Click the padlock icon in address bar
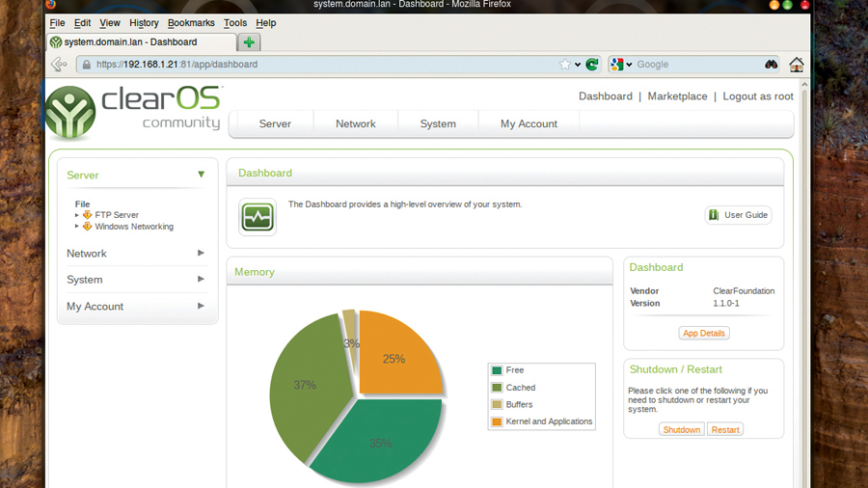This screenshot has height=488, width=868. [x=87, y=65]
